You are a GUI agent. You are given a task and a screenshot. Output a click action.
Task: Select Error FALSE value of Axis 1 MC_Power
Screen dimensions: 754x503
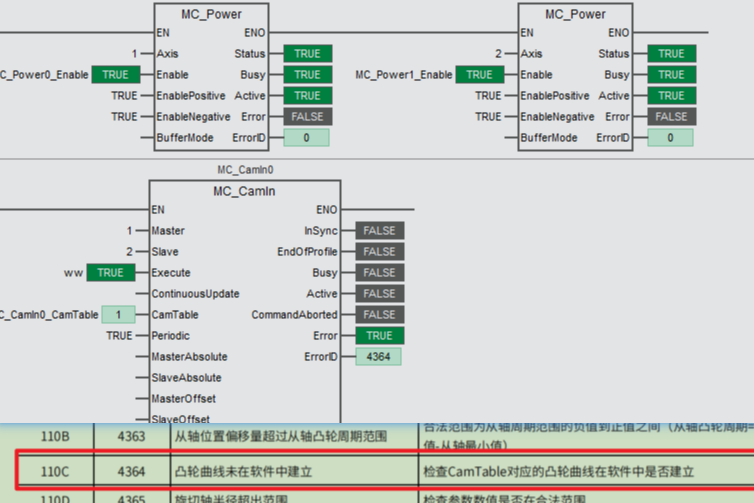click(308, 117)
